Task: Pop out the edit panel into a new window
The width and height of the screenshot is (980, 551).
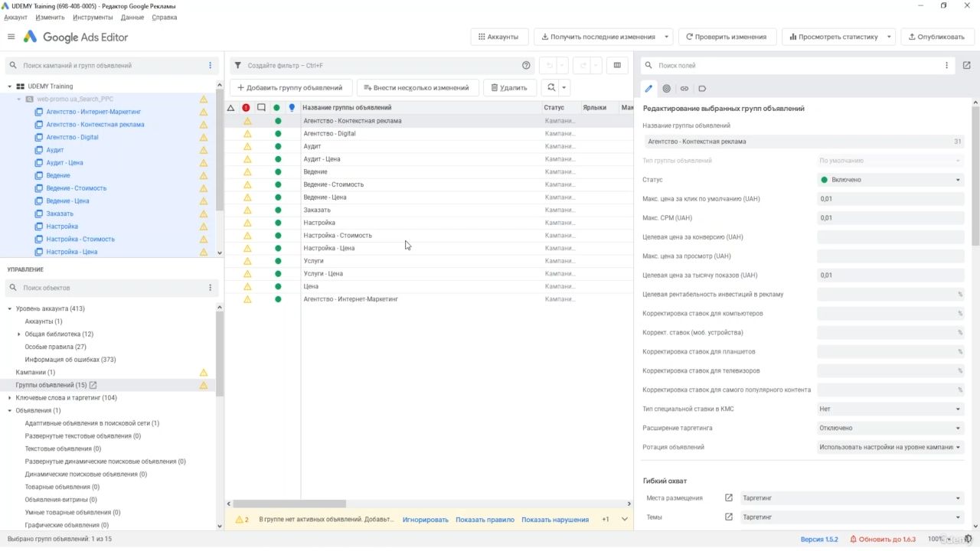Action: tap(967, 66)
